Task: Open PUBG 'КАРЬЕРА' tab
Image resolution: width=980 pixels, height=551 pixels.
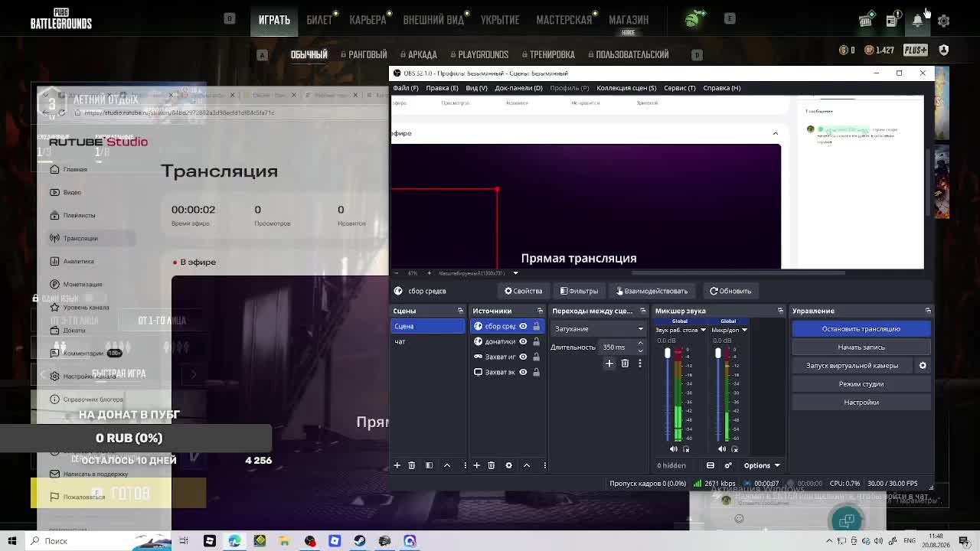Action: [x=367, y=20]
